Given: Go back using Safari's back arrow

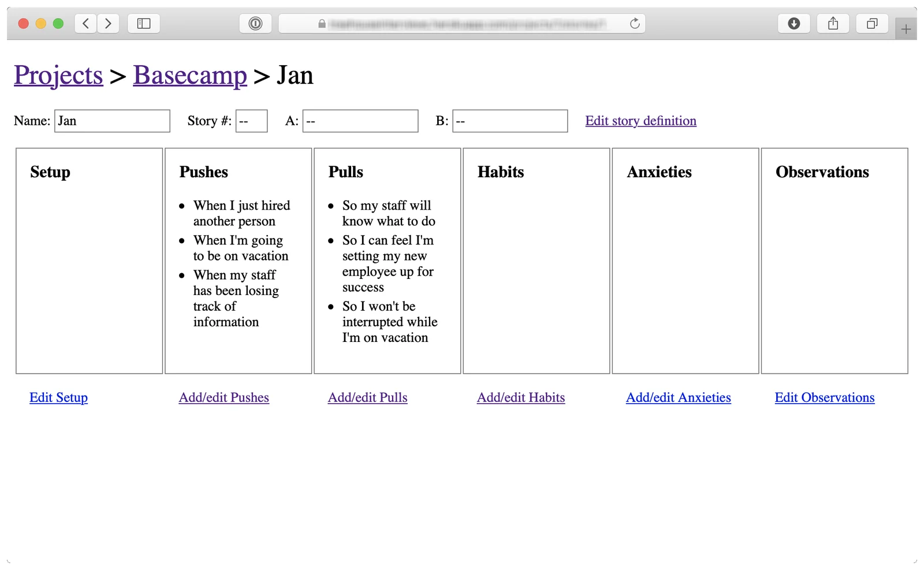Looking at the screenshot, I should click(x=86, y=24).
